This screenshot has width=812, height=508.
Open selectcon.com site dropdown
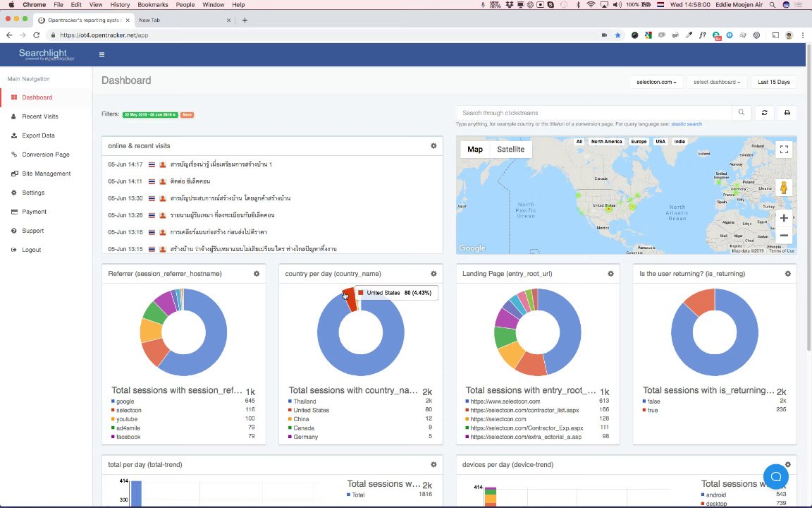tap(656, 82)
